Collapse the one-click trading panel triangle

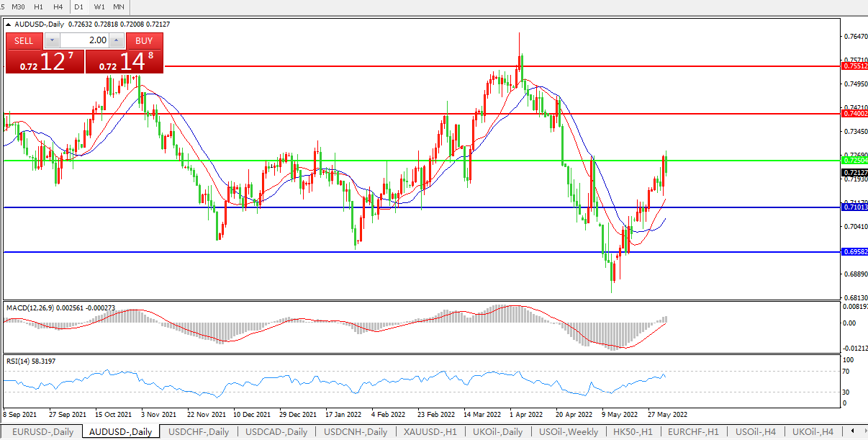8,24
